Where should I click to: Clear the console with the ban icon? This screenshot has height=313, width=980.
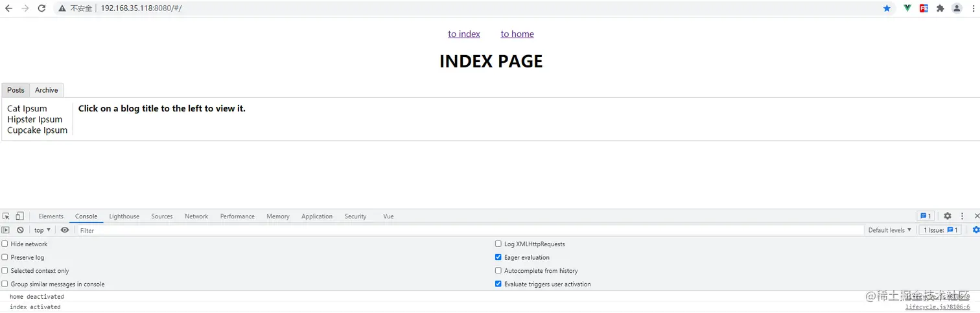pos(21,230)
